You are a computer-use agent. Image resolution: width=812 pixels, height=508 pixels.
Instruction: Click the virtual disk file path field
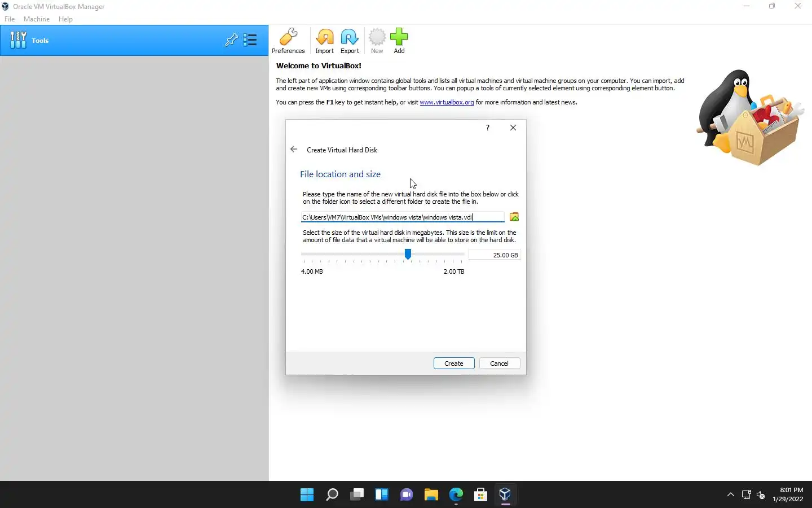click(x=403, y=217)
